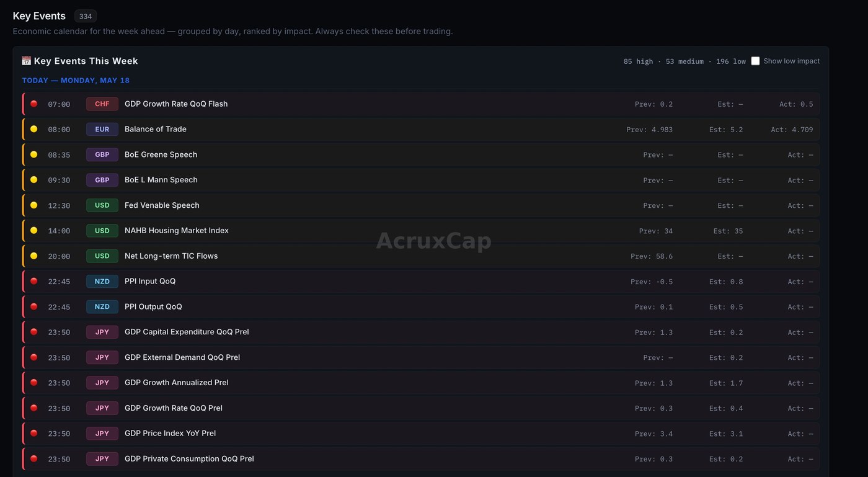Select the GDP Growth Annualized Prel title
Screen dimensions: 868x477
pos(177,383)
